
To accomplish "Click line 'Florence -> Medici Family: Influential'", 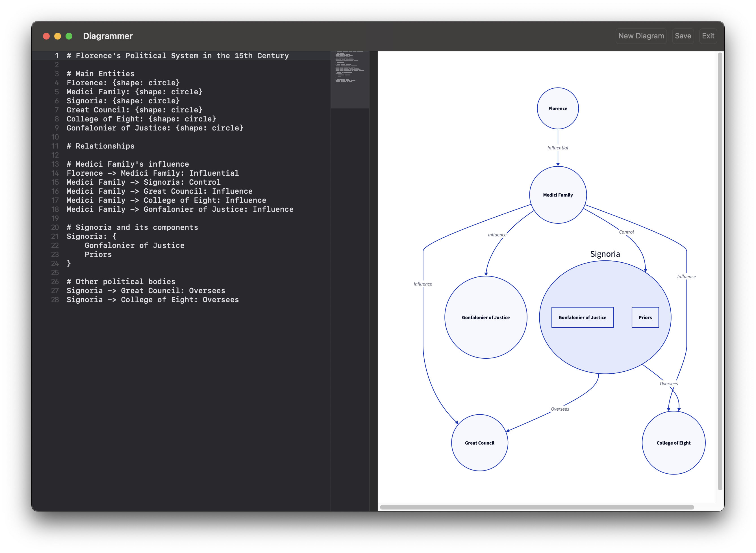I will coord(153,173).
